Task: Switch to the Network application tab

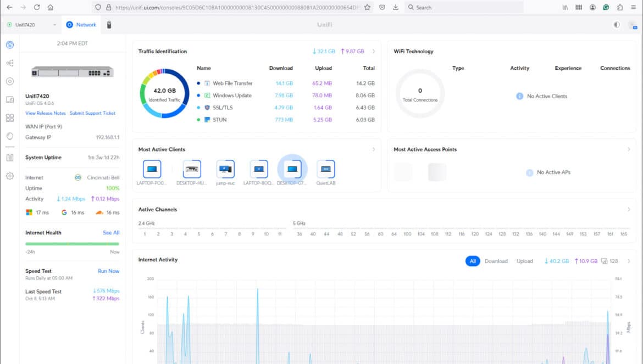Action: [x=81, y=25]
